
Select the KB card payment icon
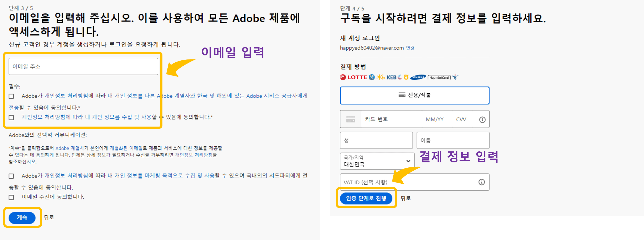click(x=381, y=77)
